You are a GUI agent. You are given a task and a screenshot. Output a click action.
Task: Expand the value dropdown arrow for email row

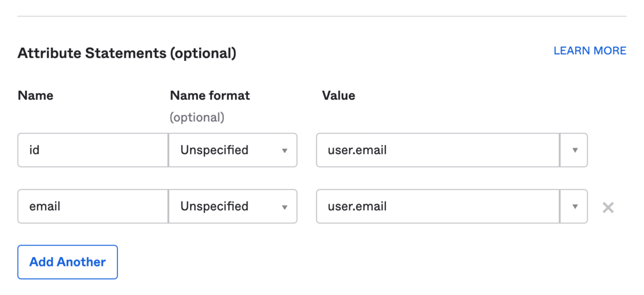point(574,206)
